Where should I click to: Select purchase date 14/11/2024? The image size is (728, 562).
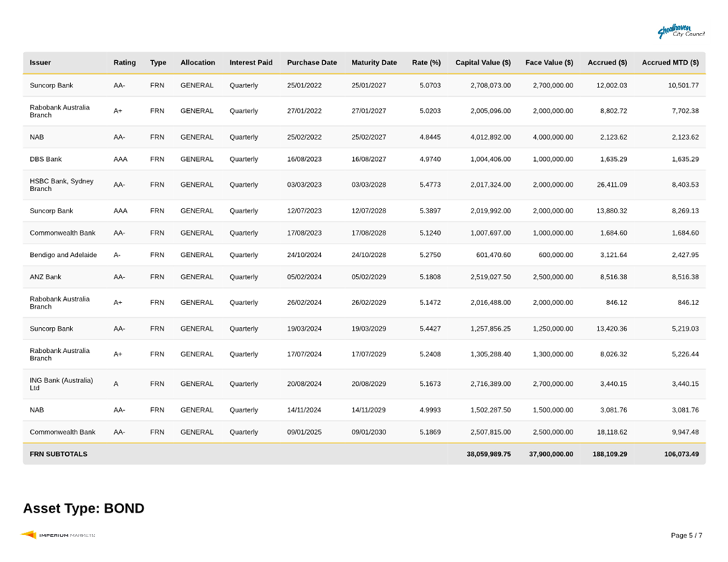coord(304,410)
